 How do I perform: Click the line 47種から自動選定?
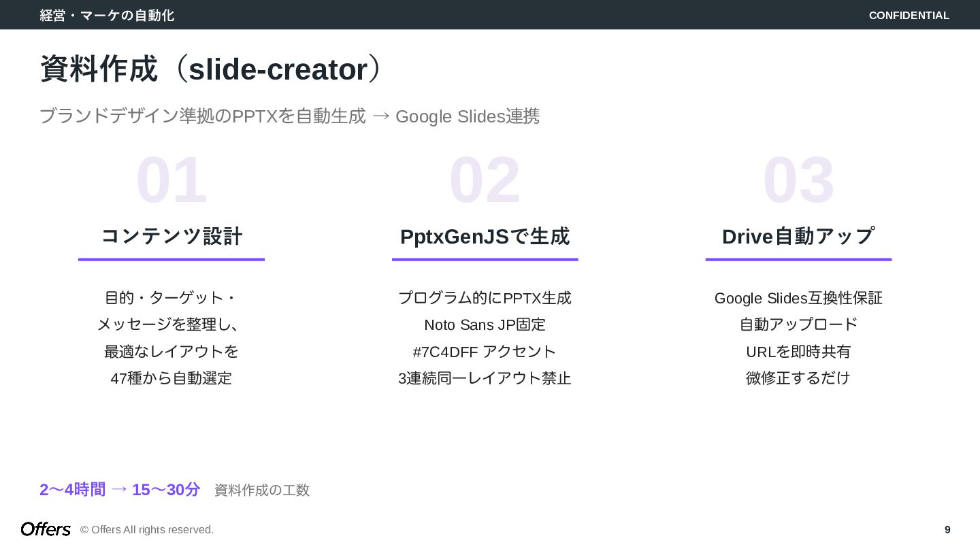click(171, 378)
